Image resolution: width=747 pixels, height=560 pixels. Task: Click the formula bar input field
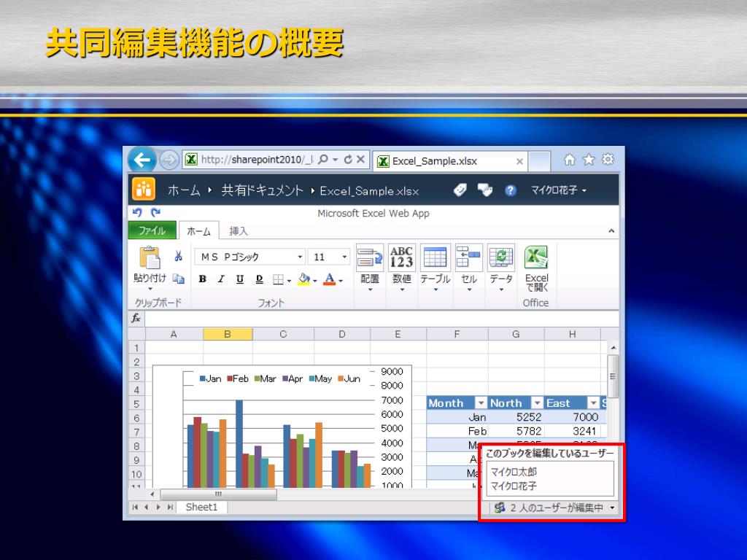click(382, 319)
